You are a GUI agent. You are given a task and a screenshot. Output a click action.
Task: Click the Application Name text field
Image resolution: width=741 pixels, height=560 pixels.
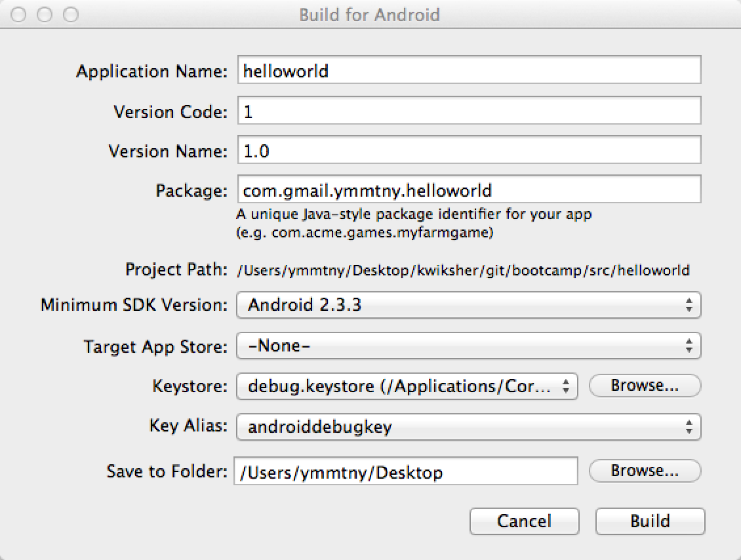click(x=469, y=70)
